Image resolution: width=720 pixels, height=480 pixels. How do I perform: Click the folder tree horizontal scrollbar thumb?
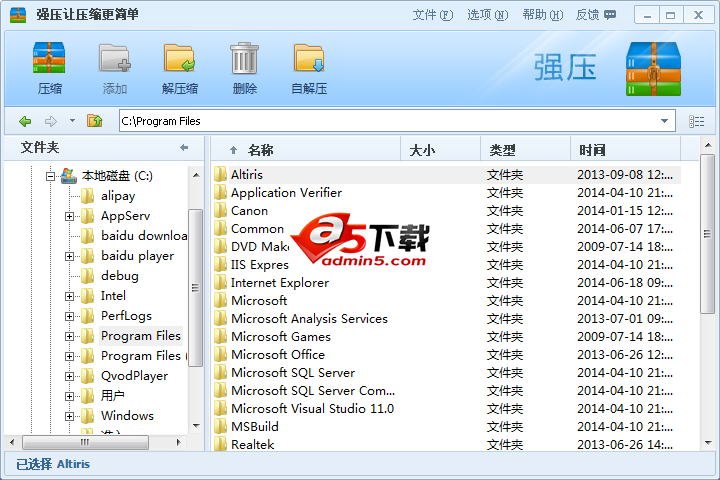click(85, 442)
